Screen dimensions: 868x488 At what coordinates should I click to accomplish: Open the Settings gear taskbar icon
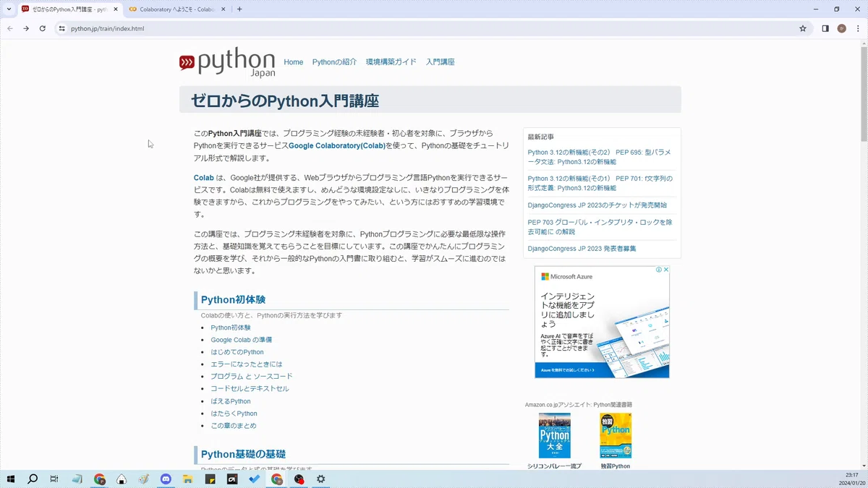click(x=321, y=479)
